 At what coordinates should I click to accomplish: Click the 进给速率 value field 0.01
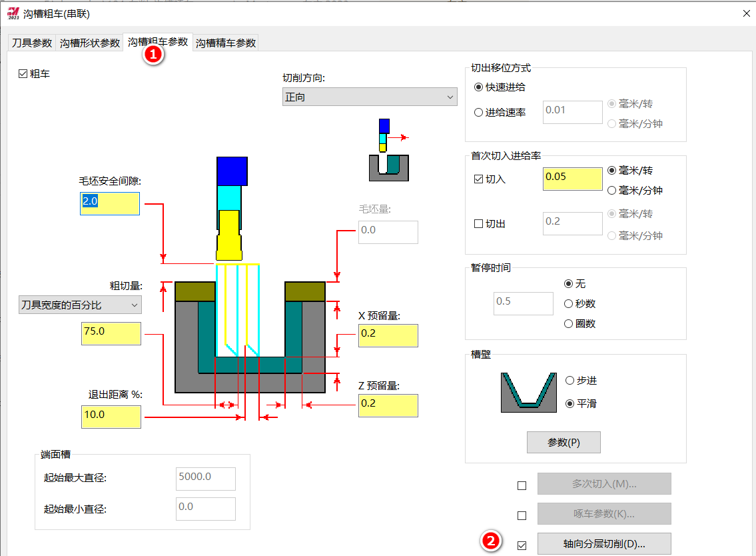point(572,112)
